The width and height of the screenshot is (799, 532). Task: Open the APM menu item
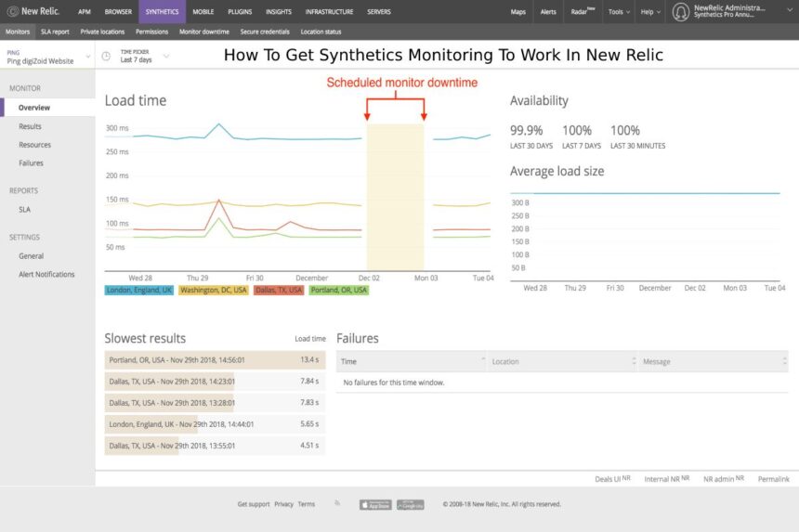[85, 12]
